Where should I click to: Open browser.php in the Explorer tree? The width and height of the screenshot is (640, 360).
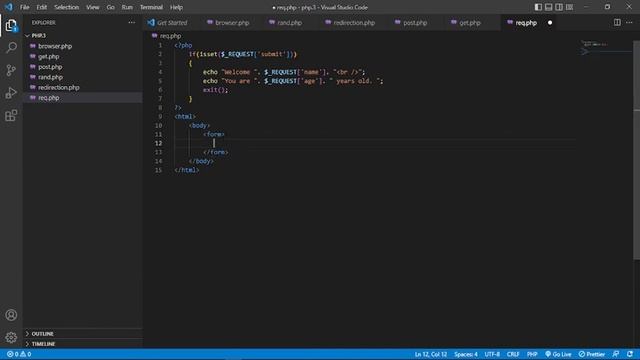point(55,46)
